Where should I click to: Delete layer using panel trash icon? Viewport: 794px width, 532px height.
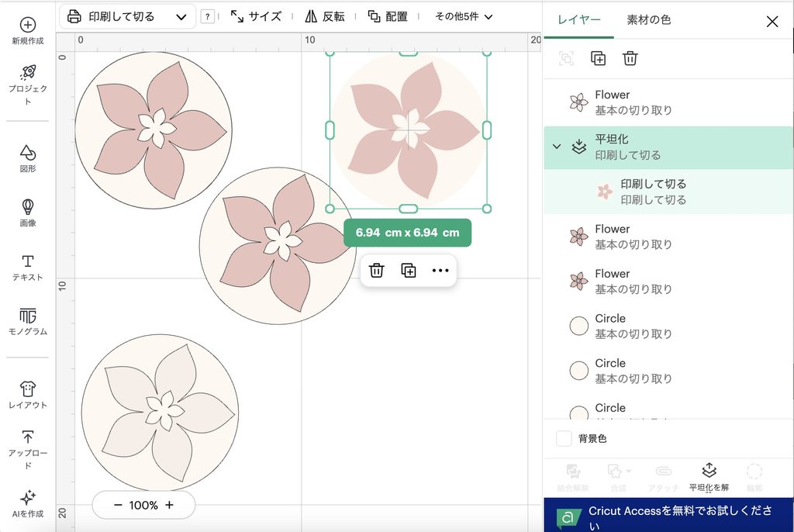[x=630, y=58]
